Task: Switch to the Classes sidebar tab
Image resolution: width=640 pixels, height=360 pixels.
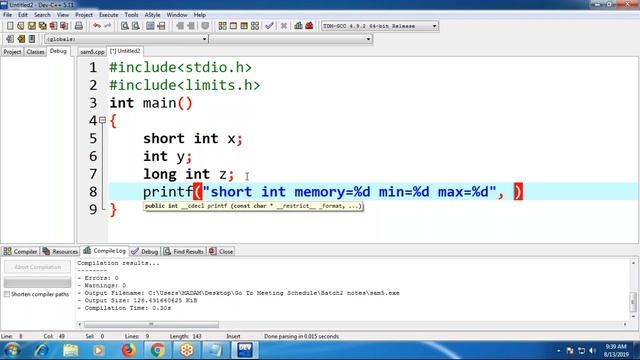Action: 36,52
